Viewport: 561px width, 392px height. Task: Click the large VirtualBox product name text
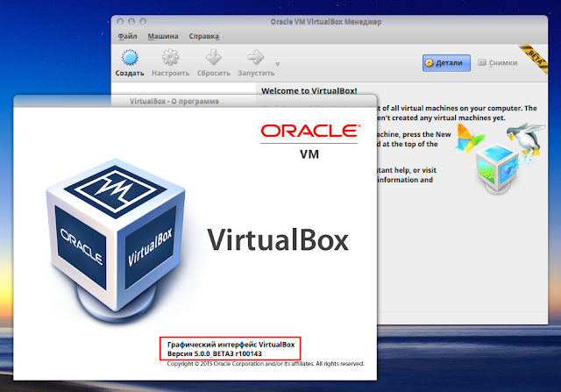(278, 240)
